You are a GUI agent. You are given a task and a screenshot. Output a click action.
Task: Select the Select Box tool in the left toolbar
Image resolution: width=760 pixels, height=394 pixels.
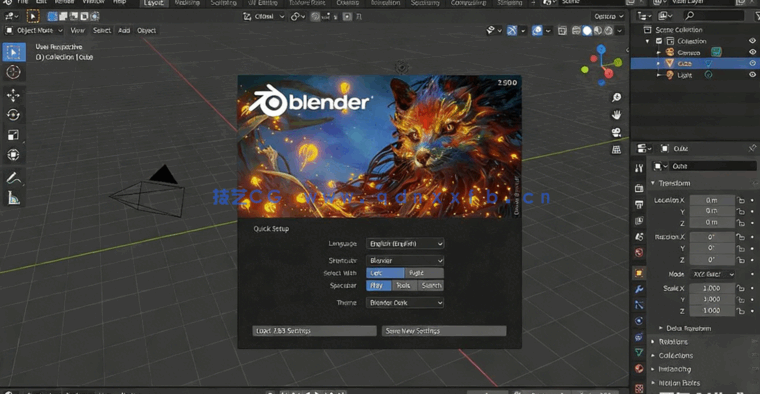pos(14,52)
